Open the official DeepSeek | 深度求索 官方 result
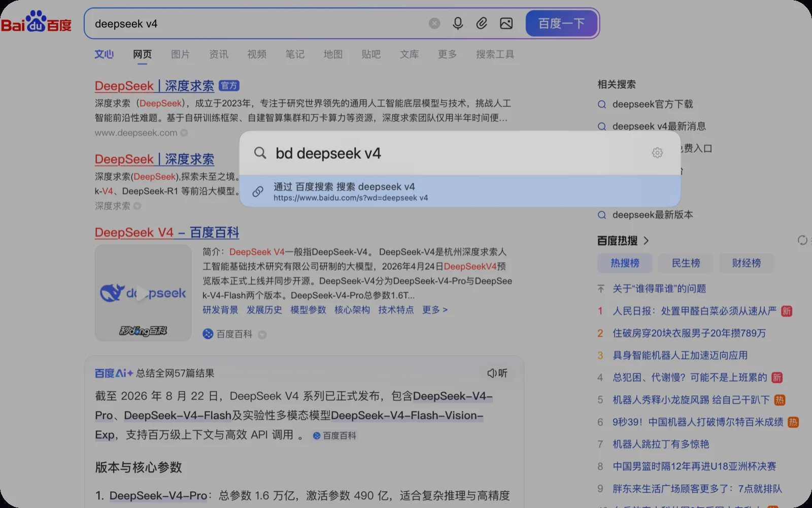812x508 pixels. pos(154,86)
